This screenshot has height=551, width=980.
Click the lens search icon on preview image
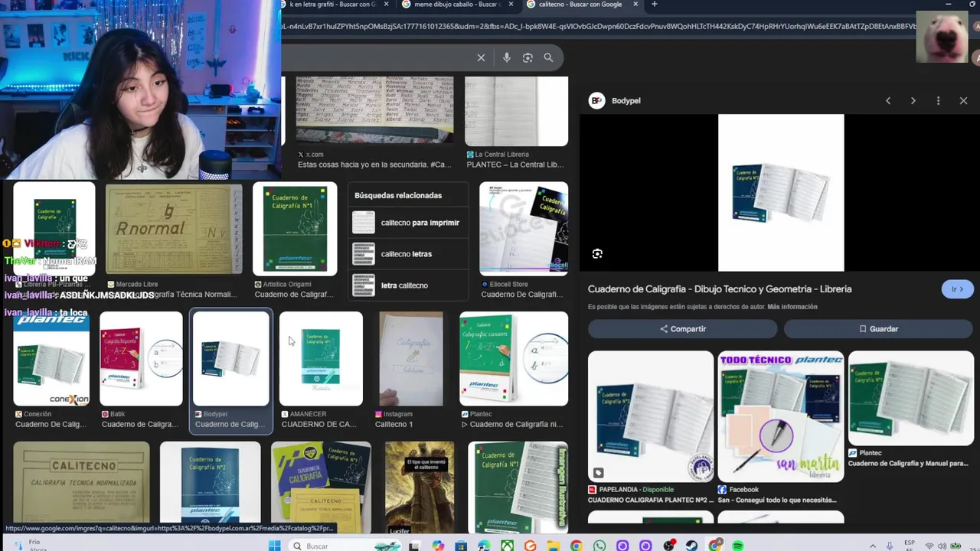pyautogui.click(x=597, y=253)
